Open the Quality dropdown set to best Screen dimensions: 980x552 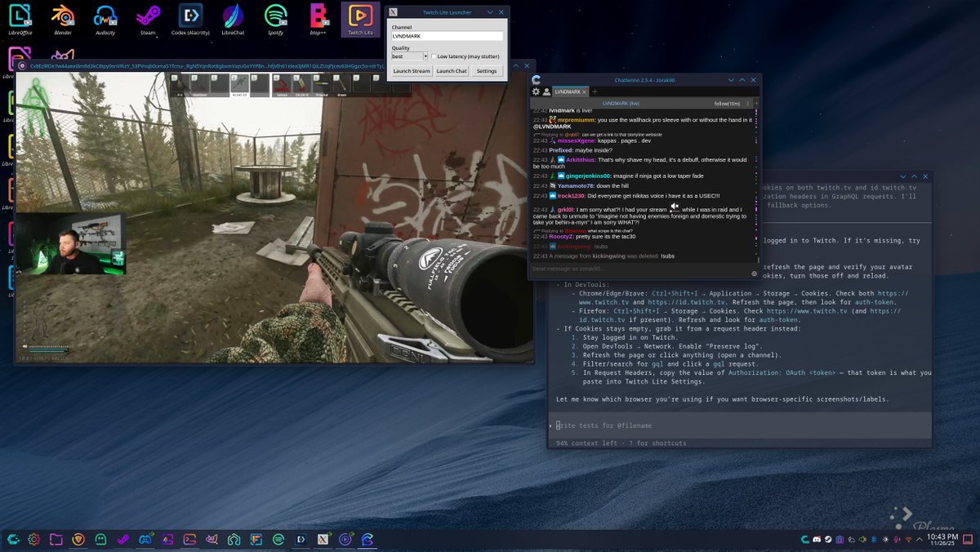coord(409,56)
